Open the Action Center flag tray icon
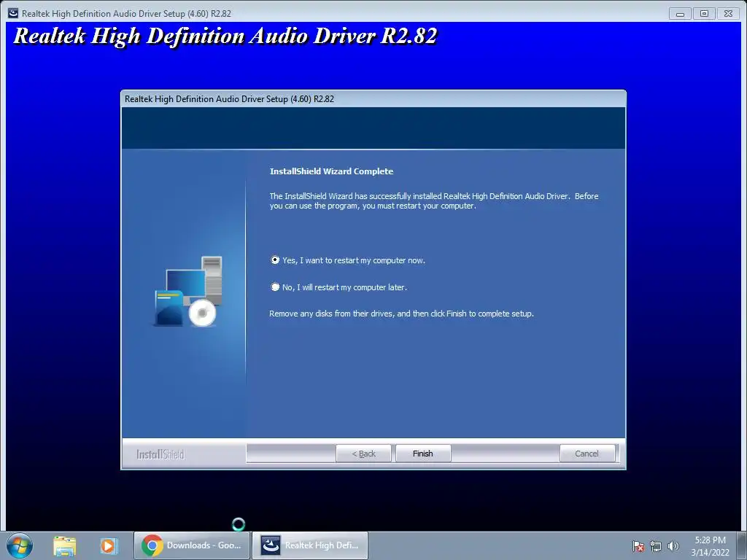747x560 pixels. tap(638, 546)
